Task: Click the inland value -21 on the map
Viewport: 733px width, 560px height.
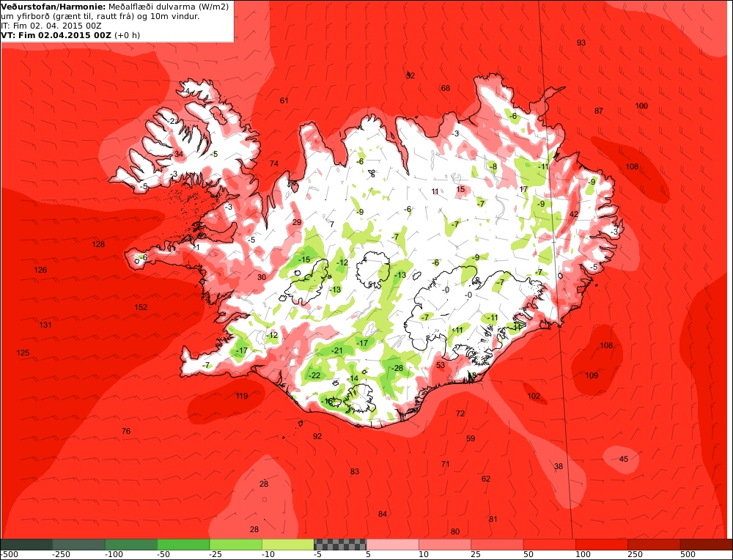Action: pos(336,350)
